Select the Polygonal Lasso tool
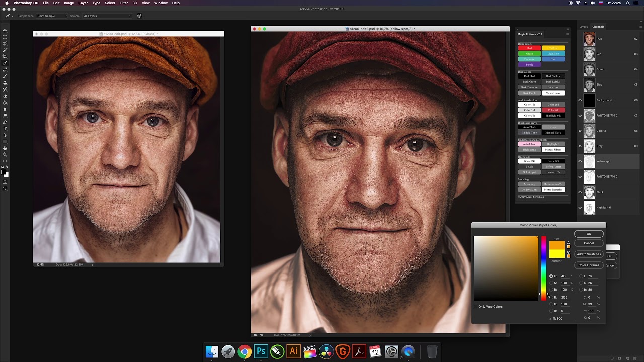Screen dimensions: 644x362 click(x=5, y=43)
